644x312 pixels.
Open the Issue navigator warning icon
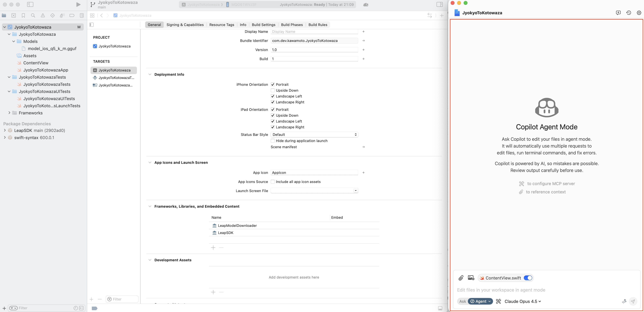[x=43, y=16]
